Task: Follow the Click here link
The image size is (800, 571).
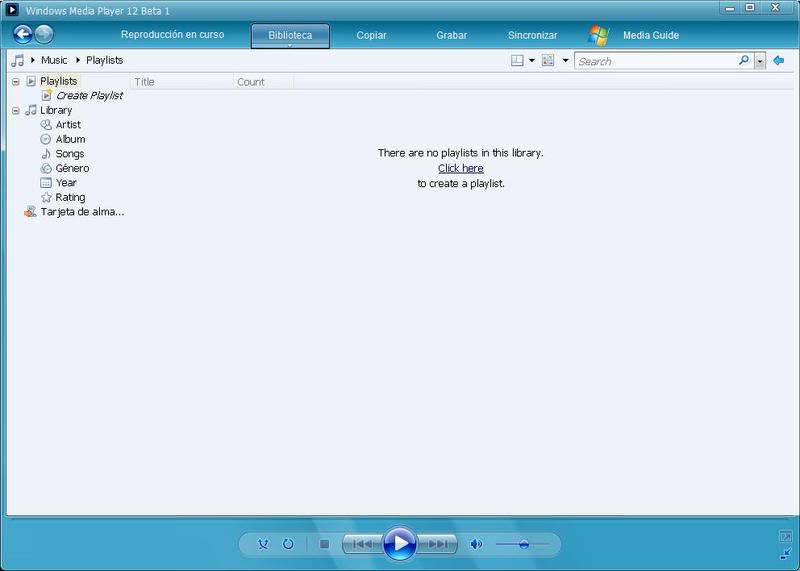Action: 461,168
